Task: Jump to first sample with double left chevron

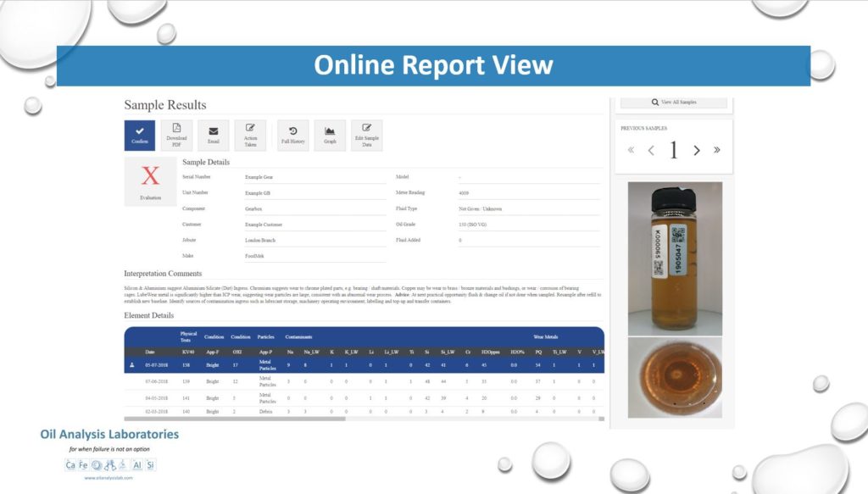Action: tap(631, 149)
